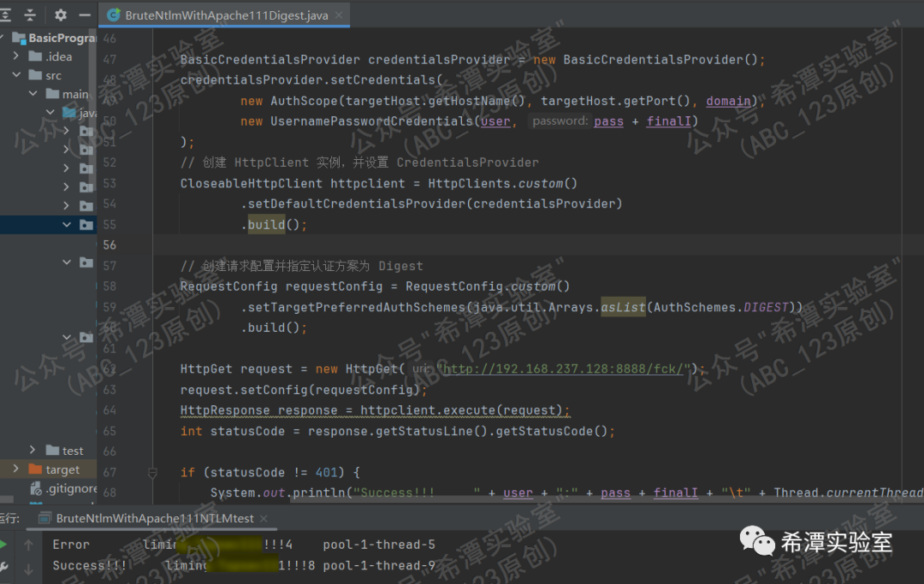This screenshot has height=584, width=924.
Task: Click gutter line number 56
Action: coord(110,245)
